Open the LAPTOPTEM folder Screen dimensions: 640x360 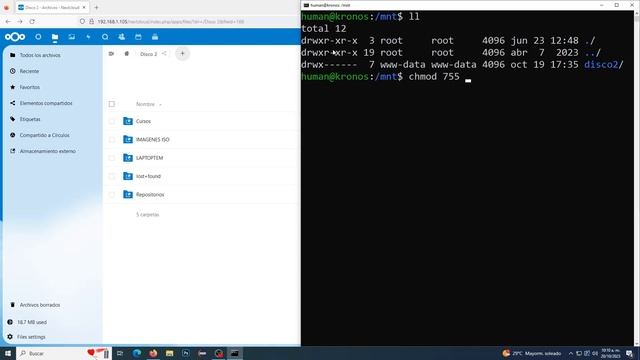pos(149,158)
